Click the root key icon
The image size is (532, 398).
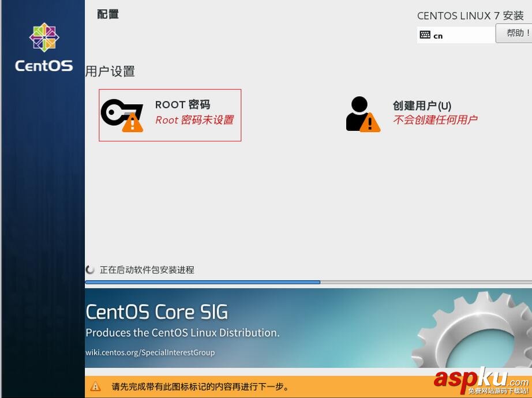click(x=122, y=115)
